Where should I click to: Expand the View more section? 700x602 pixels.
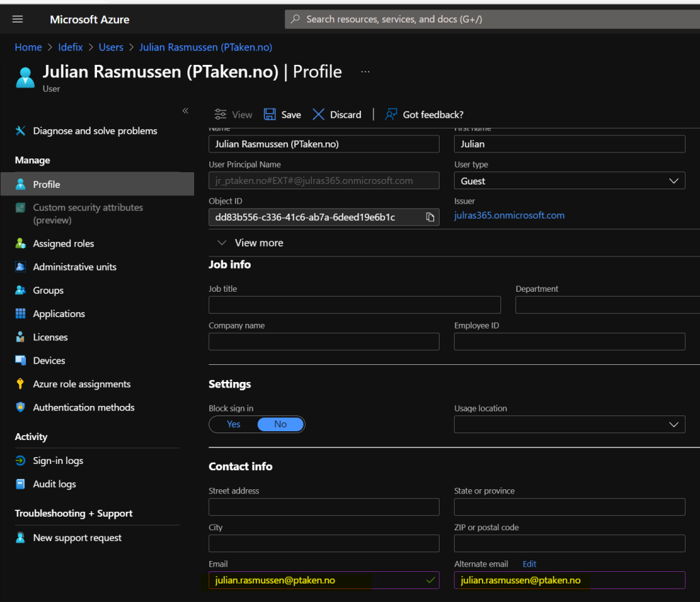(x=250, y=243)
